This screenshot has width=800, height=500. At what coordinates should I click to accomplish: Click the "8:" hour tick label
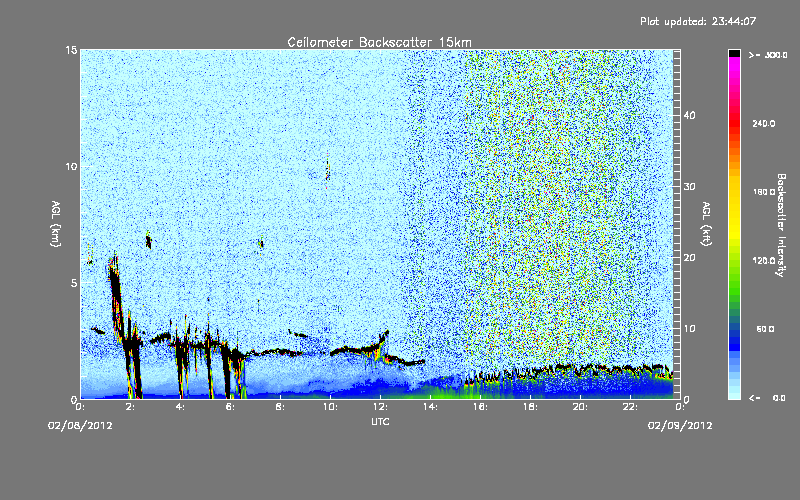click(x=281, y=407)
